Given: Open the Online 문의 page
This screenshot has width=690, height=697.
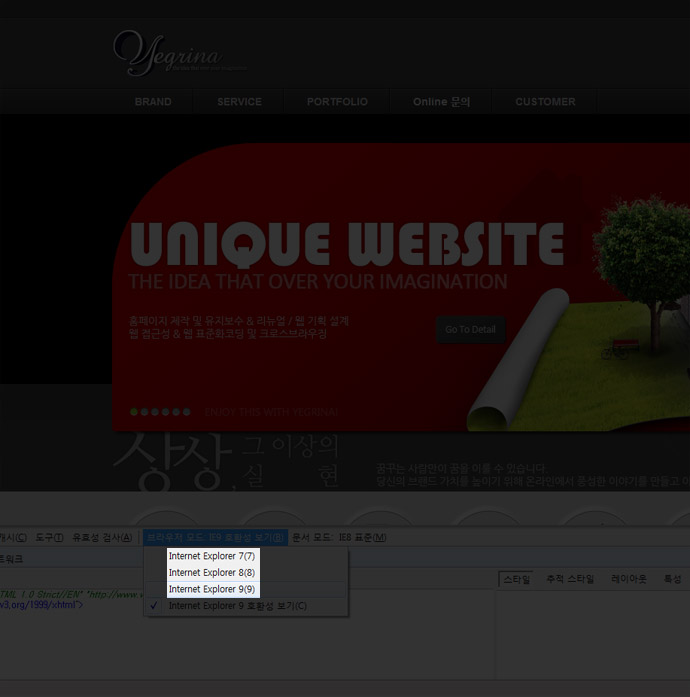Looking at the screenshot, I should tap(441, 102).
